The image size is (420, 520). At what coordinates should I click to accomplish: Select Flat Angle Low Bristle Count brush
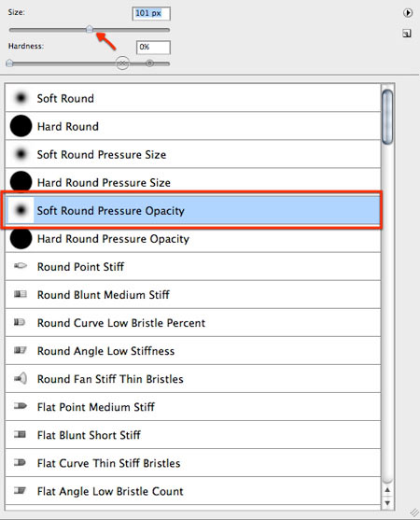click(193, 491)
